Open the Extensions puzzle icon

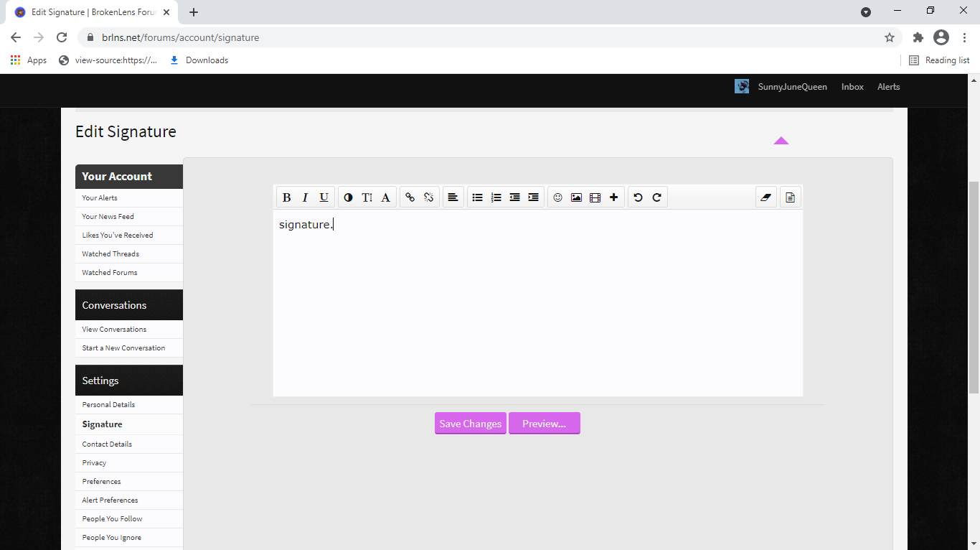(918, 37)
